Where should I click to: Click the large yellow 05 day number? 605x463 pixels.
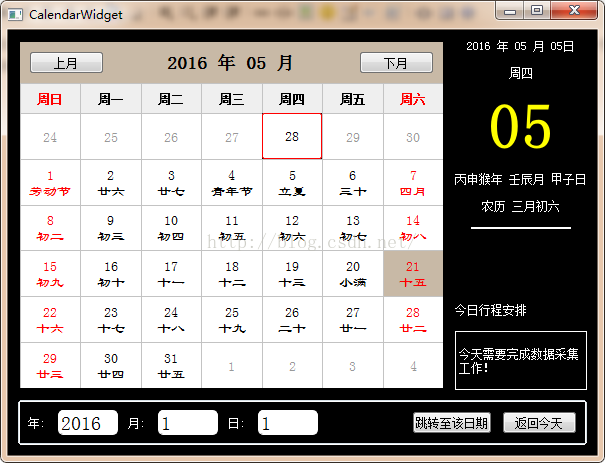tap(521, 126)
